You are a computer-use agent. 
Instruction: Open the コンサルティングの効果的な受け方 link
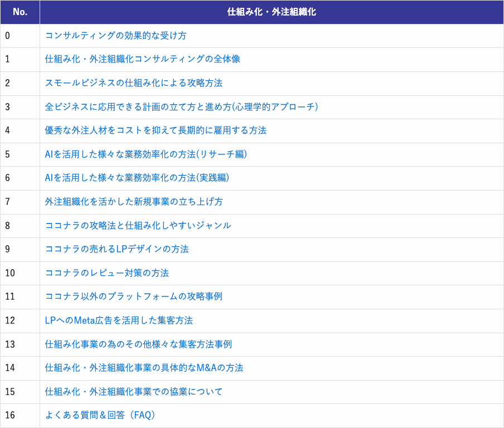(115, 36)
